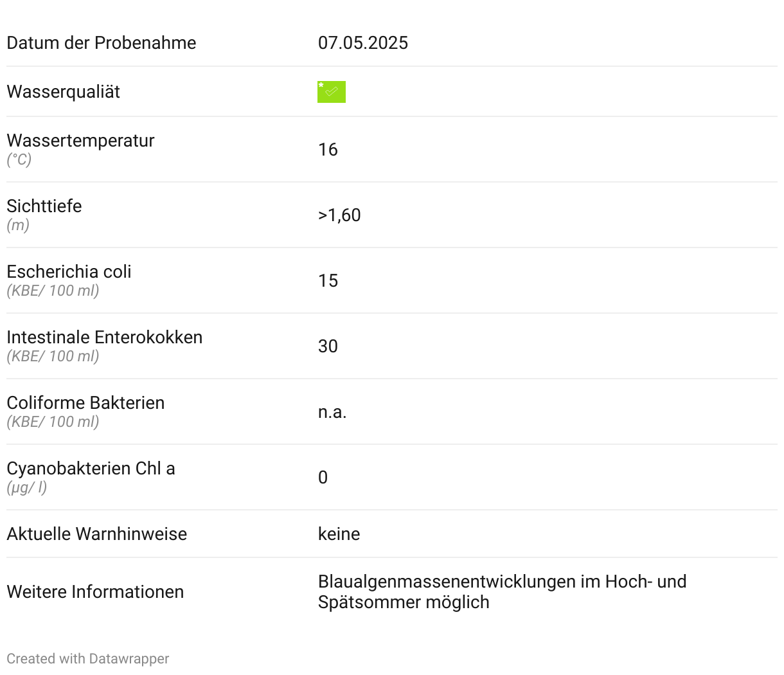Image resolution: width=784 pixels, height=675 pixels.
Task: Click the Sichttiefe row label
Action: 44,206
